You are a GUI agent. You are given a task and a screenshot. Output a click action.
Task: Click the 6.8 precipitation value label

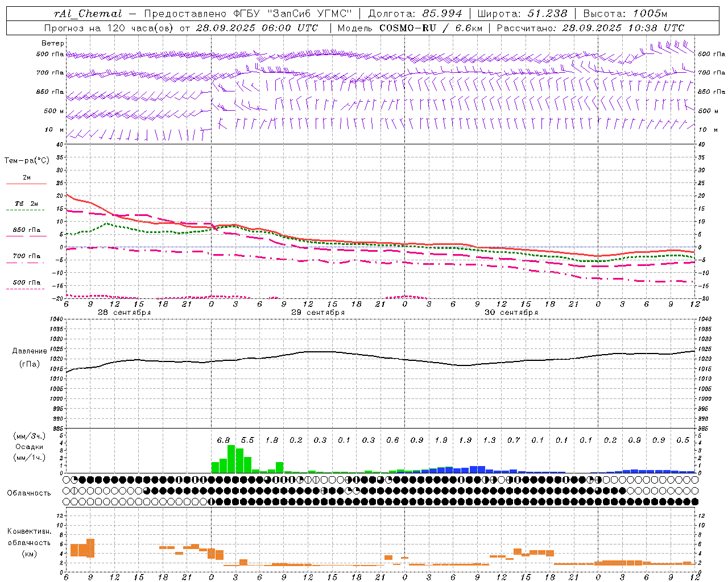coord(224,440)
